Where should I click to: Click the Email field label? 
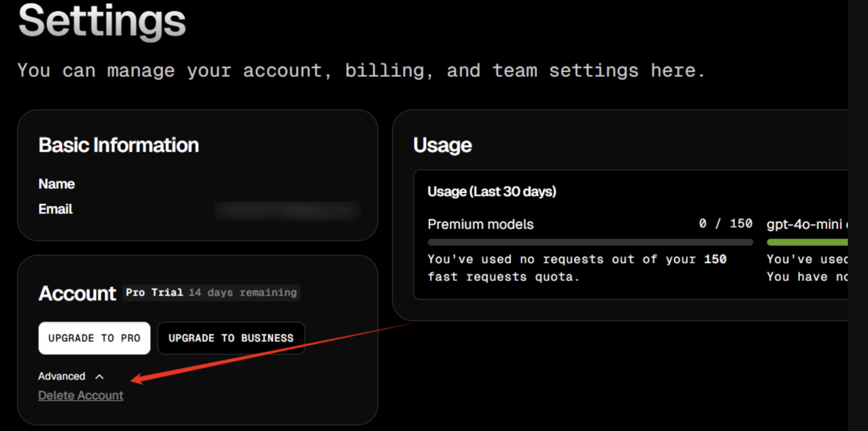pyautogui.click(x=55, y=209)
